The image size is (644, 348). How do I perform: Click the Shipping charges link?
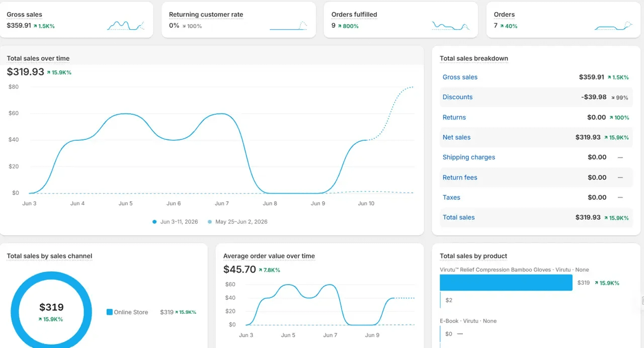pos(469,157)
